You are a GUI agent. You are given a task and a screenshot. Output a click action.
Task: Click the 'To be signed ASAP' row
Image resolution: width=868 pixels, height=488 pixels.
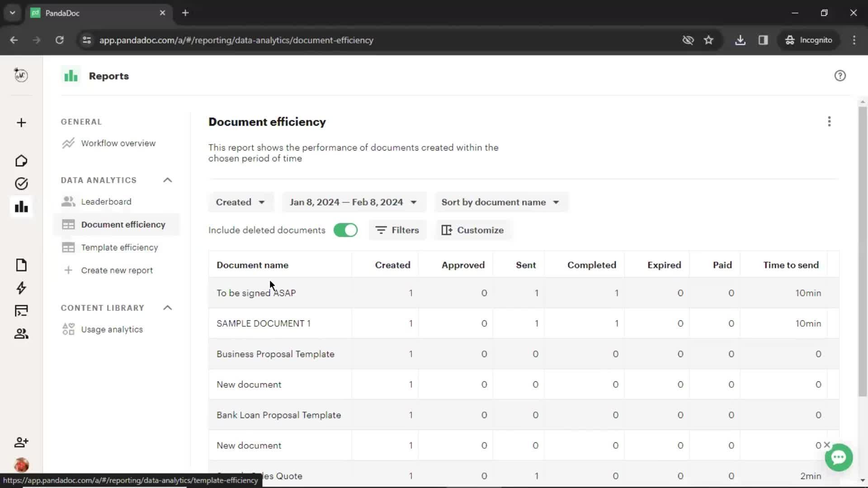pos(524,293)
